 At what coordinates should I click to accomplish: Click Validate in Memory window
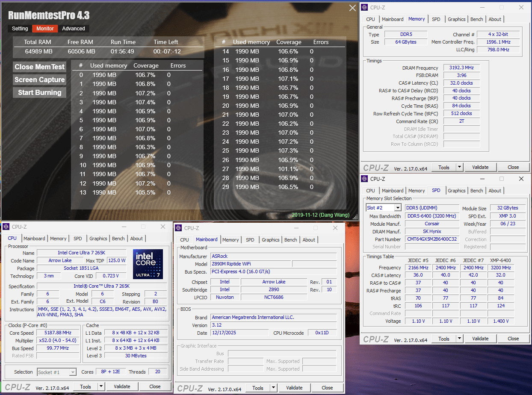click(x=480, y=167)
